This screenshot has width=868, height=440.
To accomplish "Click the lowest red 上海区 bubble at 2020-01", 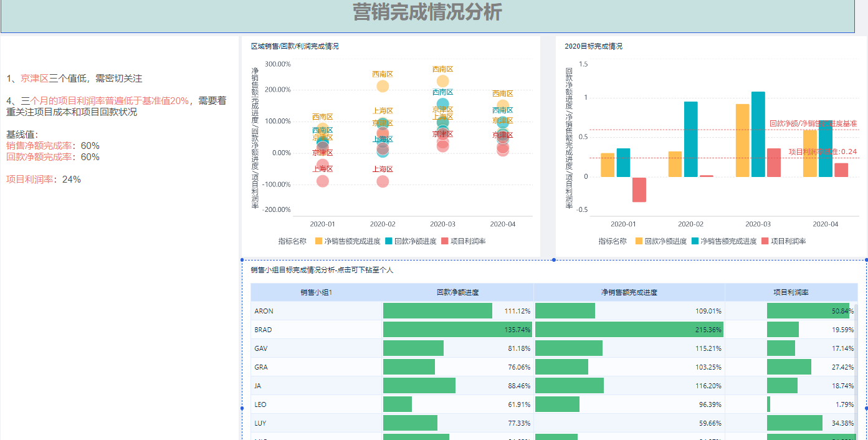I will (x=322, y=181).
